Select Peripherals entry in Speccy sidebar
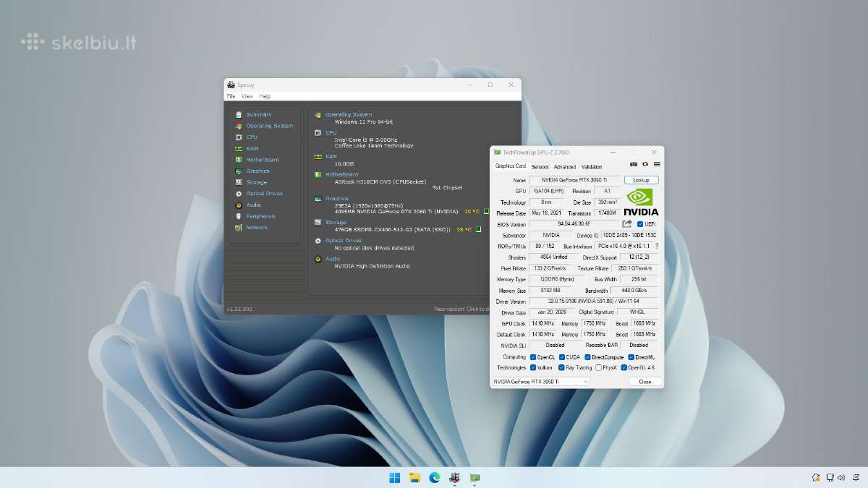 (260, 216)
